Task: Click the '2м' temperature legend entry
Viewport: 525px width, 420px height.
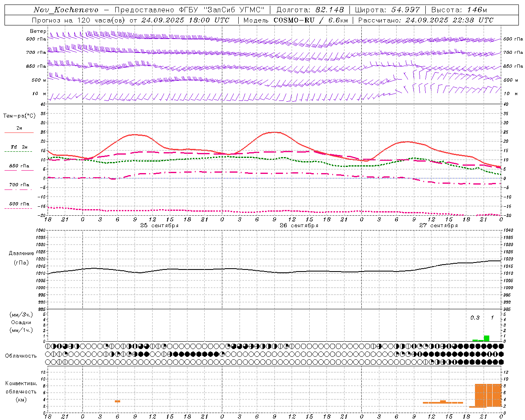Action: [19, 128]
